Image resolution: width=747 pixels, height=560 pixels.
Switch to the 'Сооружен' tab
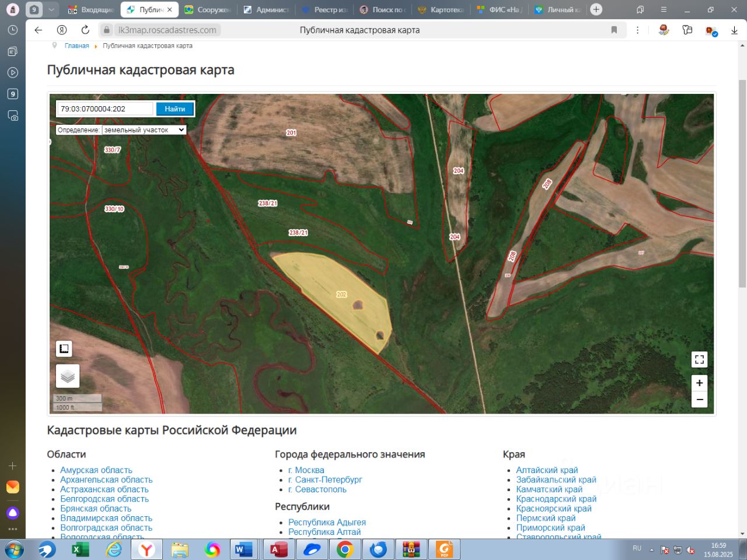point(208,9)
